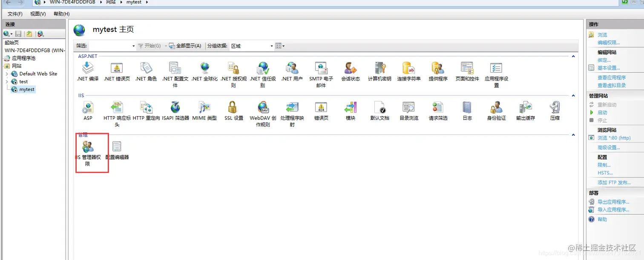Open the .NET 角色 feature
The width and height of the screenshot is (644, 260).
[146, 72]
